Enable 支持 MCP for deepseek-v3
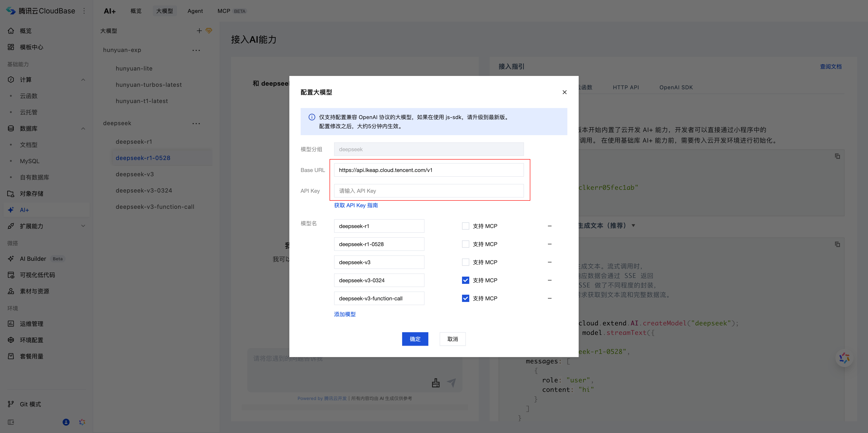Image resolution: width=868 pixels, height=433 pixels. click(465, 262)
